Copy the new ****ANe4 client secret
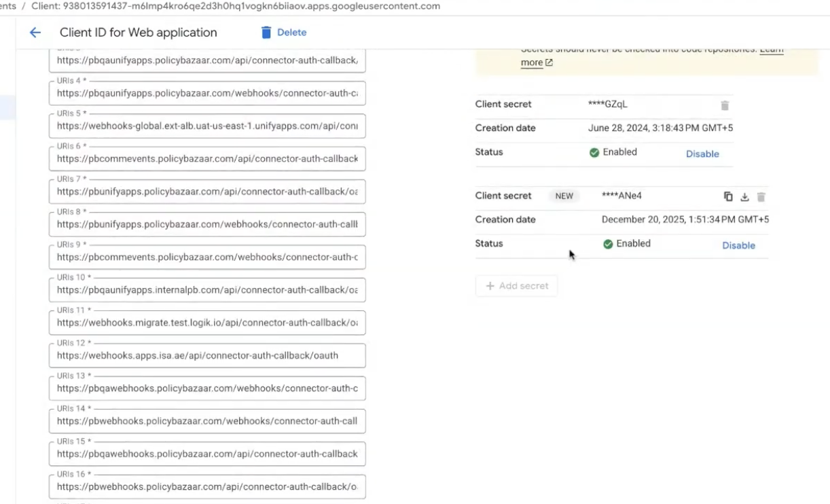 click(x=728, y=196)
